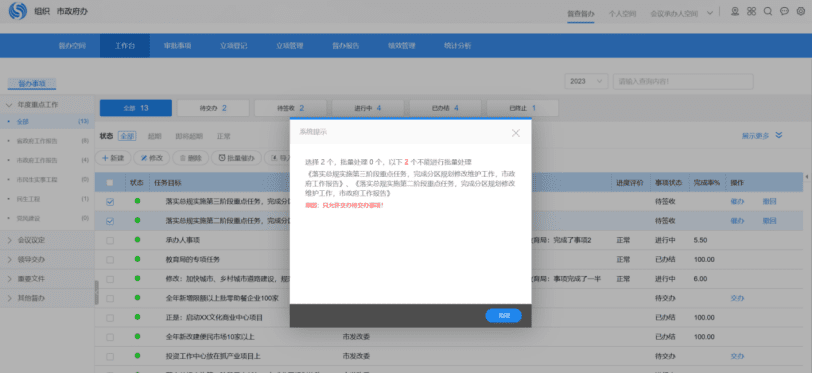The image size is (813, 373).
Task: Click green status dot of 全年新增限额以上 row
Action: tap(137, 297)
